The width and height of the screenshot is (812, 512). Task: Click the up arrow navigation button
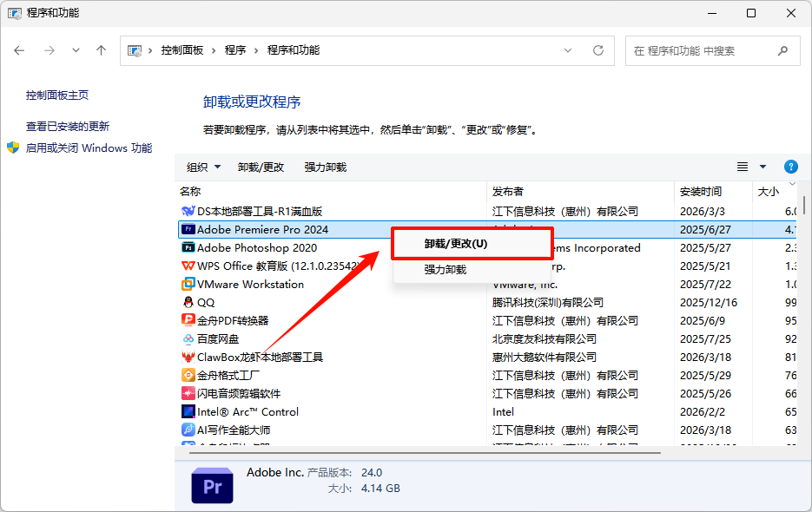point(102,50)
